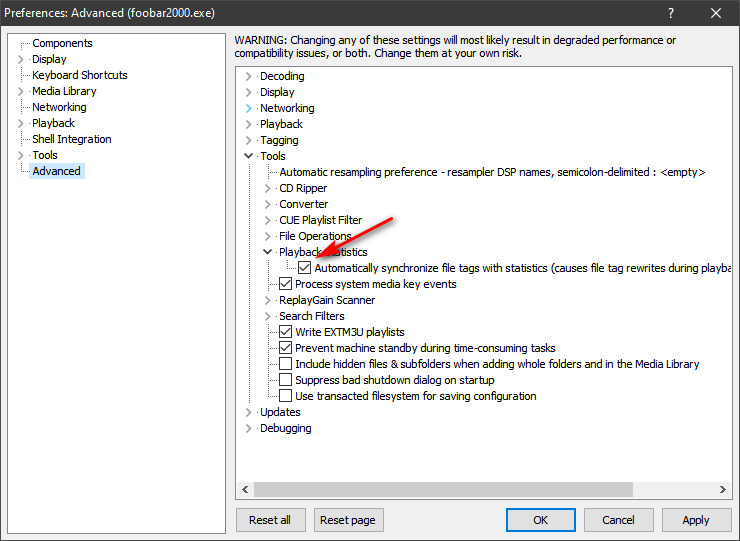Screen dimensions: 740x541
Task: Toggle Process system media key events checkbox
Action: click(285, 284)
